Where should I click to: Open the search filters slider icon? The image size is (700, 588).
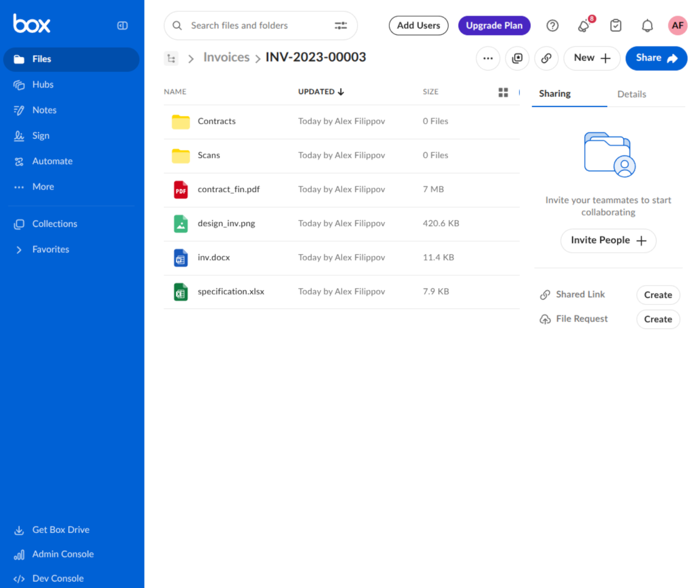pos(341,25)
